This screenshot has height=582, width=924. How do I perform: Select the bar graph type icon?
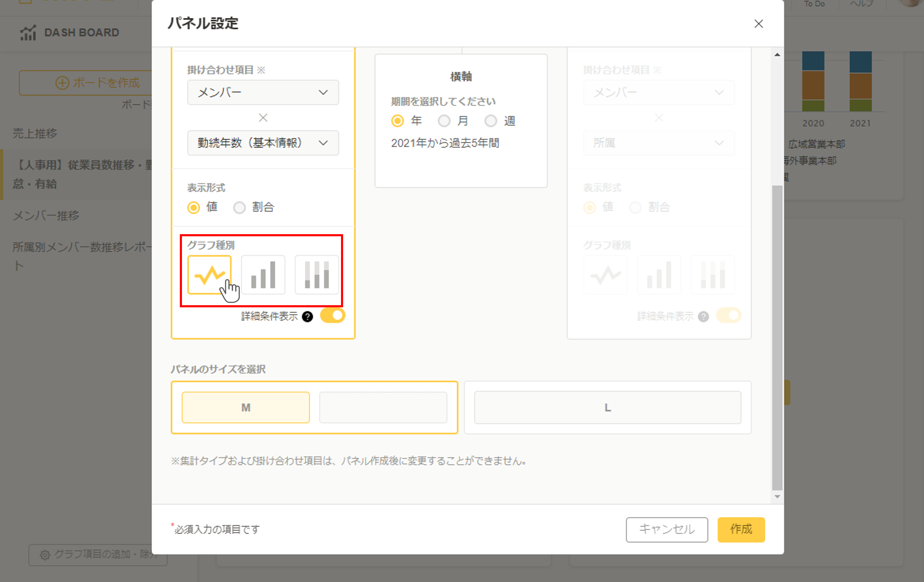pos(263,274)
